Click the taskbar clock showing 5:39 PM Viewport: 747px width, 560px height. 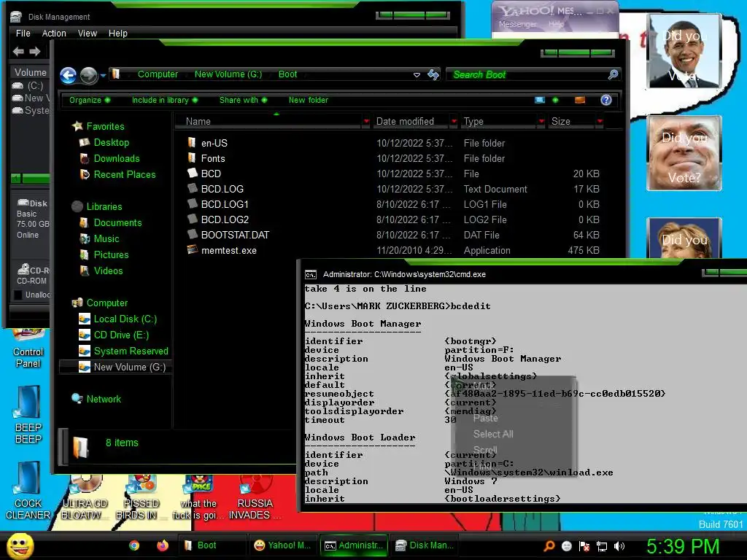point(682,546)
